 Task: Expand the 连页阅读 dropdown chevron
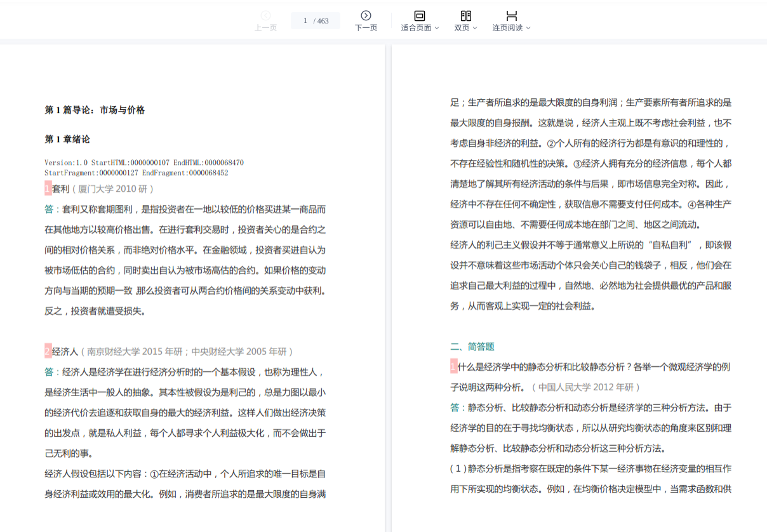528,28
